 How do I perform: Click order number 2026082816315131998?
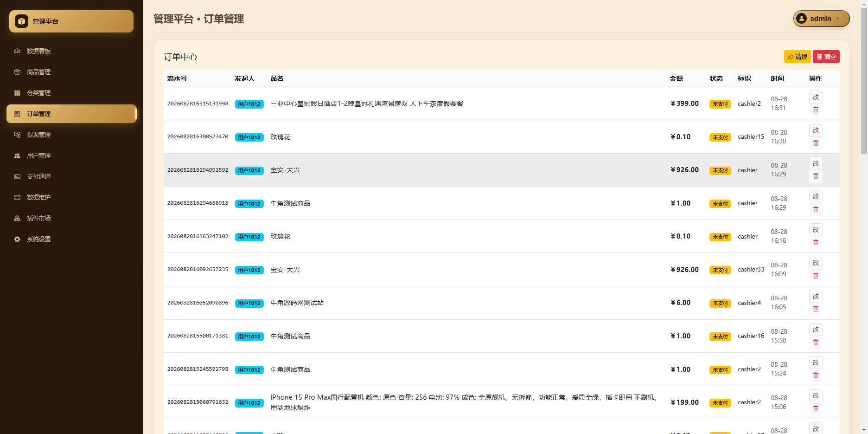tap(198, 104)
